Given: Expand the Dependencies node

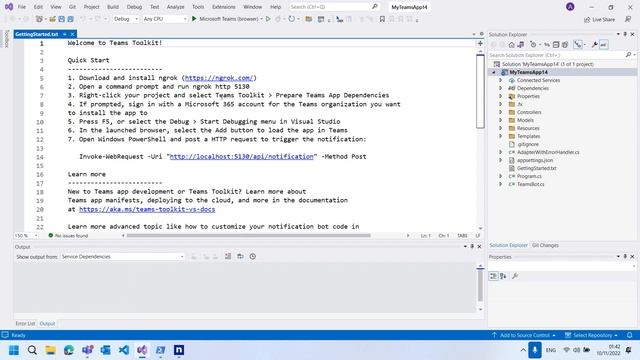Looking at the screenshot, I should click(x=501, y=88).
